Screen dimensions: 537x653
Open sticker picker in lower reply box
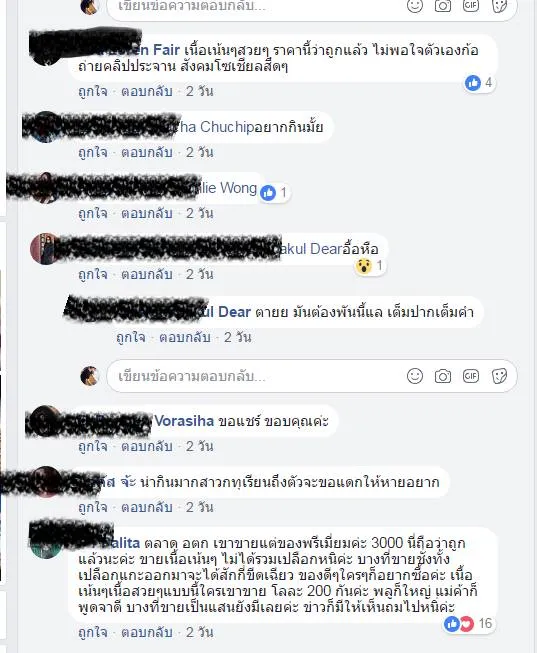499,376
